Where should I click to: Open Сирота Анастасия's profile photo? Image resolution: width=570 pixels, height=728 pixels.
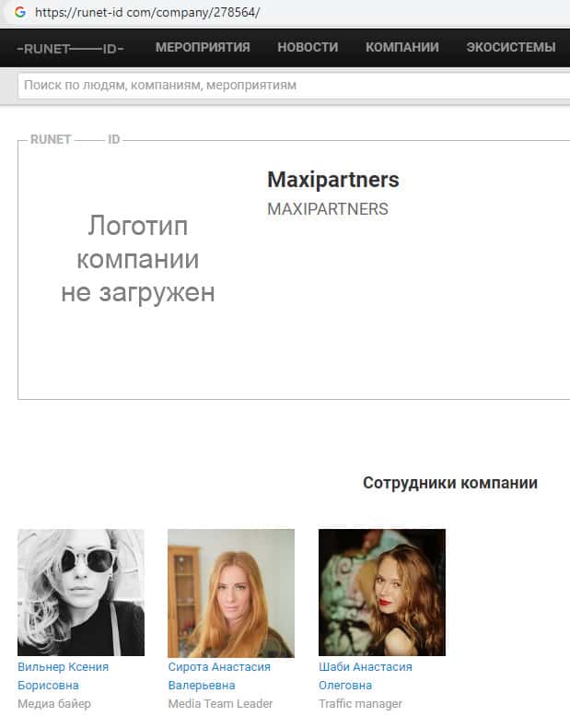coord(231,593)
